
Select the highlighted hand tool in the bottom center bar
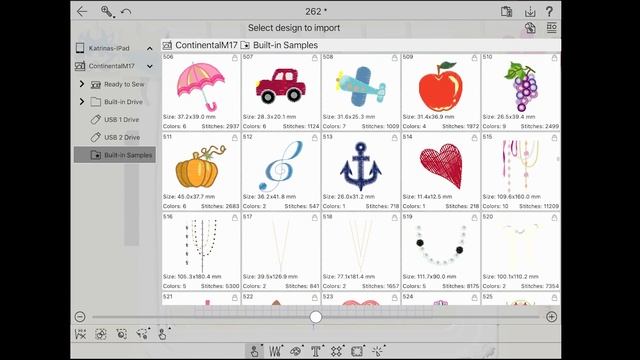coord(255,351)
